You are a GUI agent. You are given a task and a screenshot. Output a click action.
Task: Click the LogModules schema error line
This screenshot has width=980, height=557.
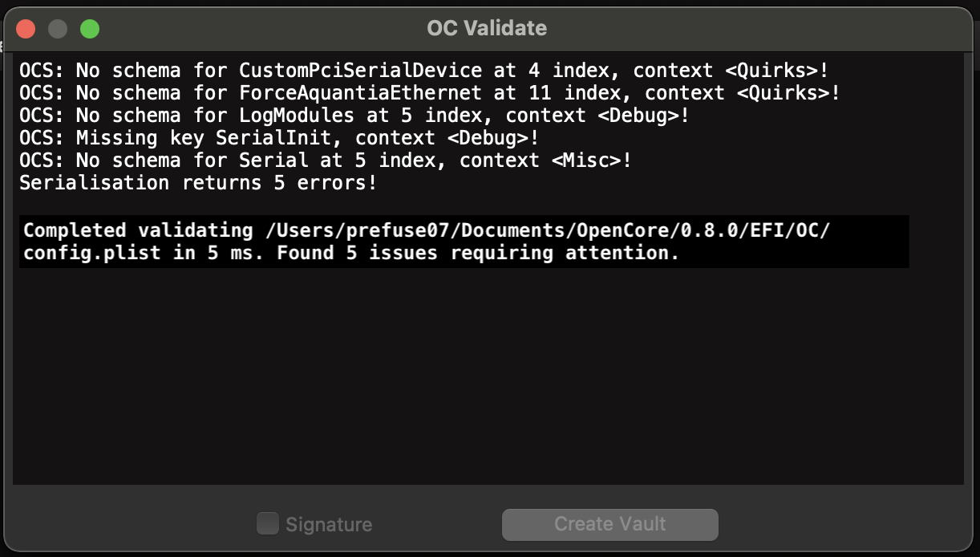[x=354, y=116]
